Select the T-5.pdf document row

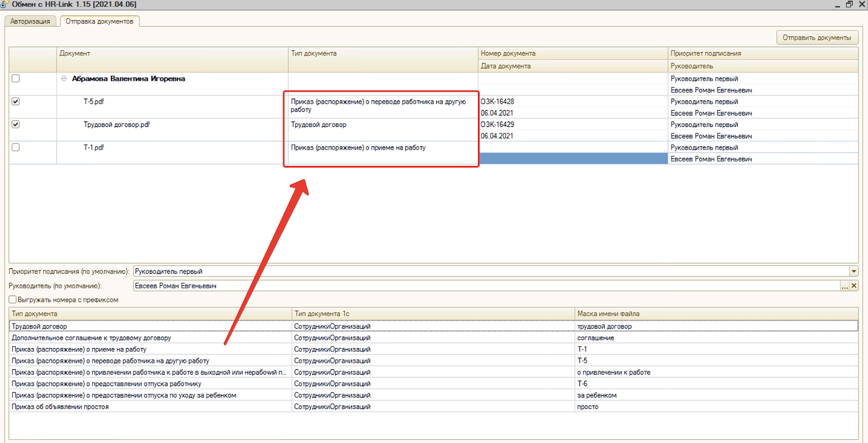[x=94, y=101]
